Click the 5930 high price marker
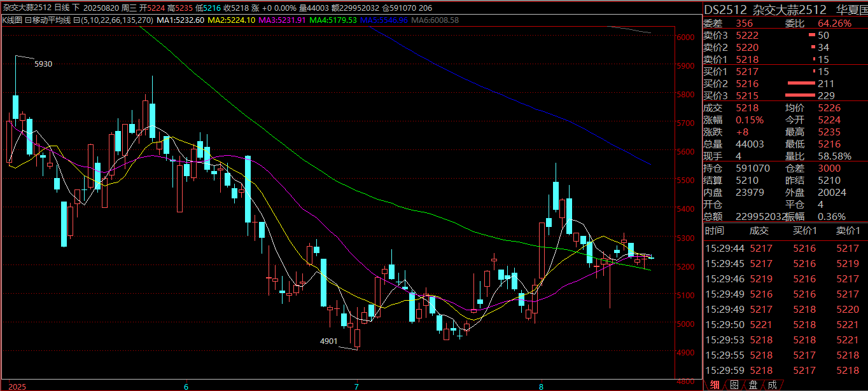Image resolution: width=868 pixels, height=391 pixels. click(x=43, y=64)
